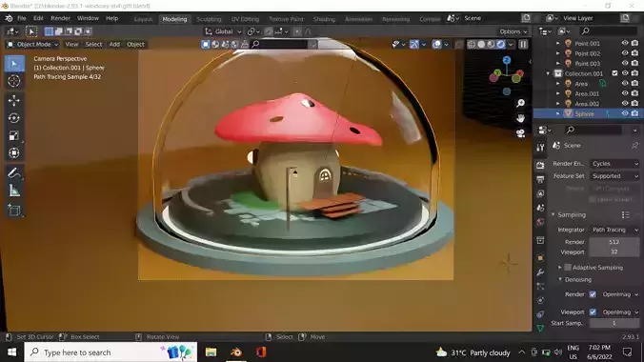Collapse the Sampling panel
644x362 pixels.
(553, 215)
